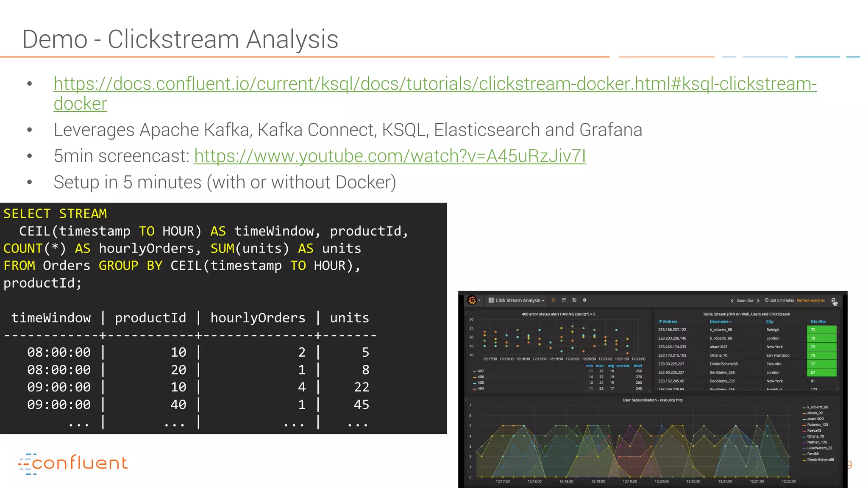Click the Zoom Out button

coord(745,301)
